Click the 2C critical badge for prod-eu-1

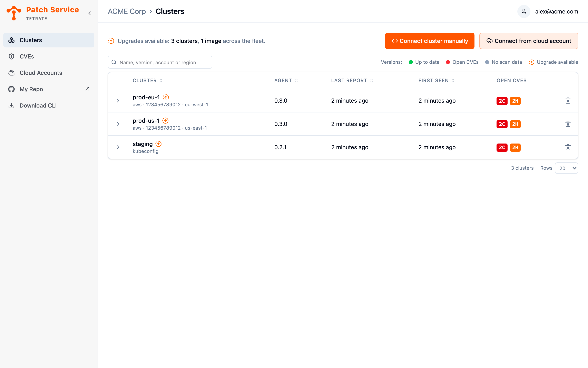(502, 101)
